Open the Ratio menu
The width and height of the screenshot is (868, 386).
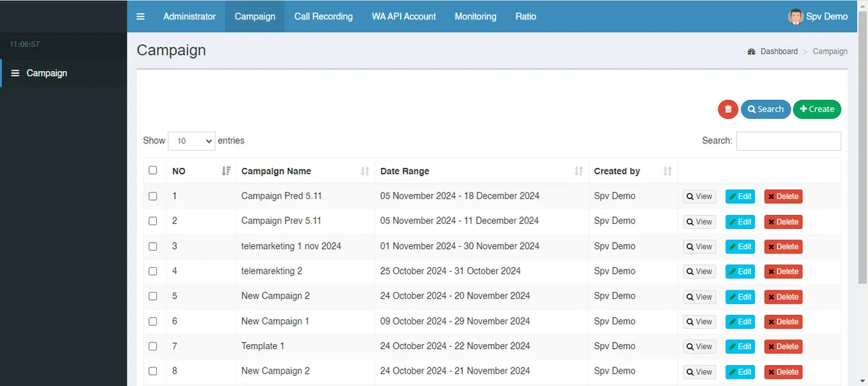(x=526, y=16)
